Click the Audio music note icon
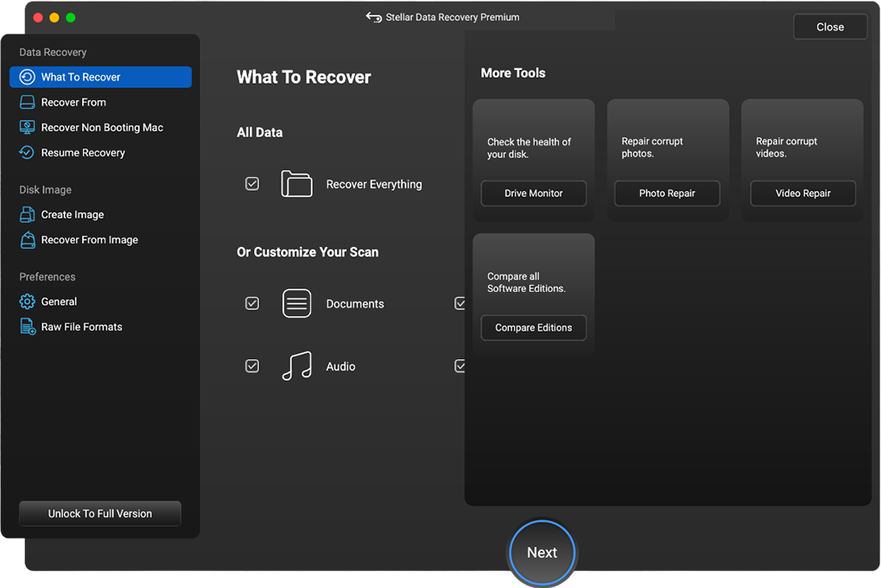The width and height of the screenshot is (881, 588). [296, 366]
